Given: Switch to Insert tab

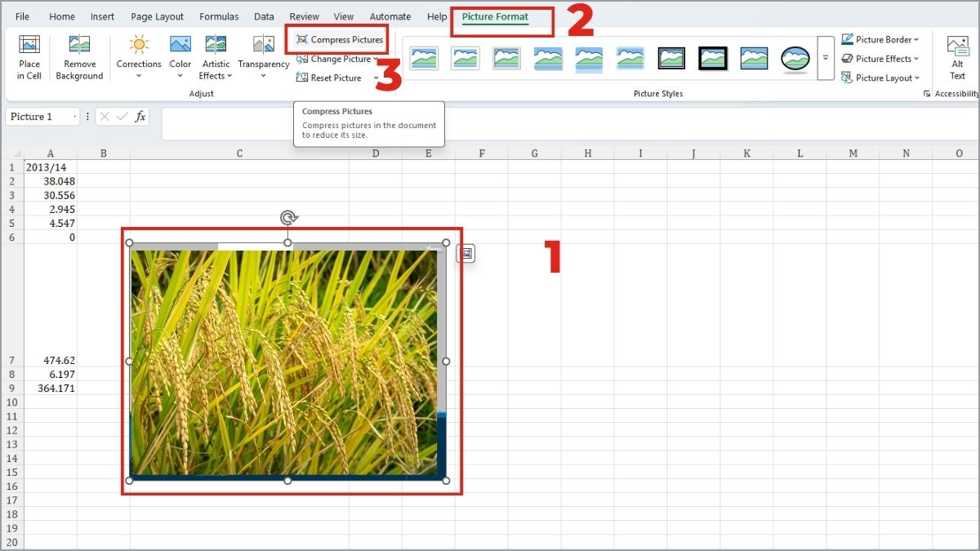Looking at the screenshot, I should tap(103, 16).
